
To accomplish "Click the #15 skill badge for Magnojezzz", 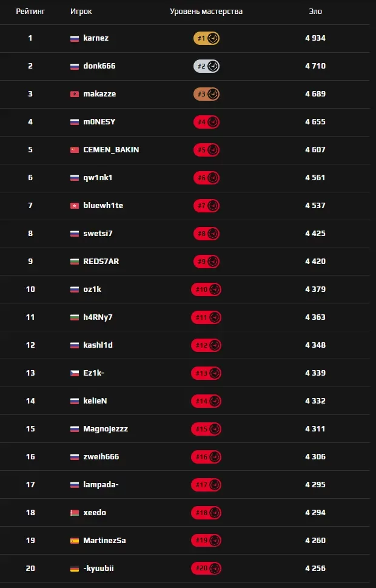I will [206, 429].
